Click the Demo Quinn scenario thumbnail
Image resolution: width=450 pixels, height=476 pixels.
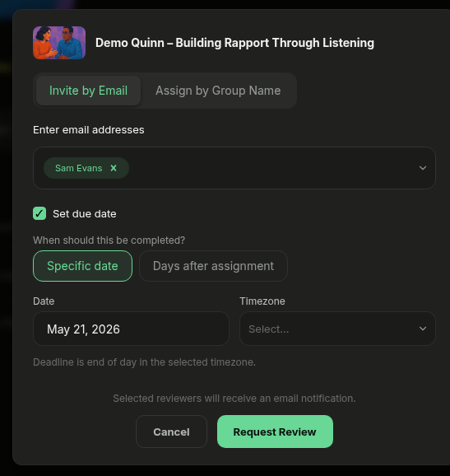tap(59, 43)
